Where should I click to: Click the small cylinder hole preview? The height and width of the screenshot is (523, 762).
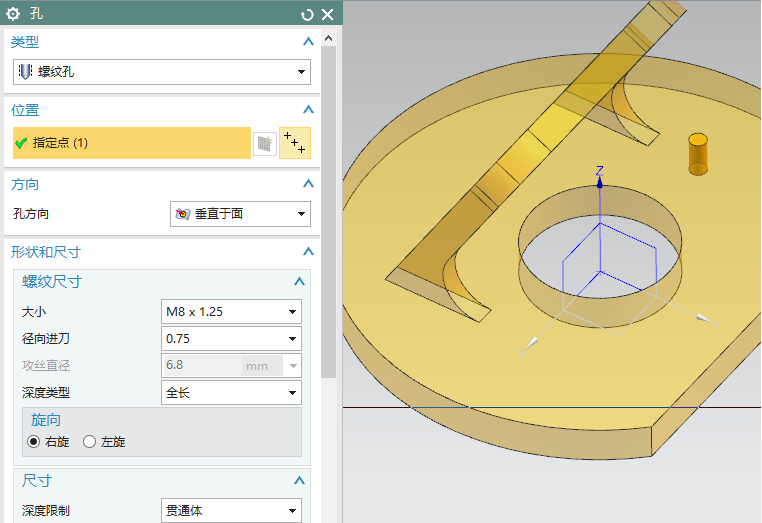698,154
